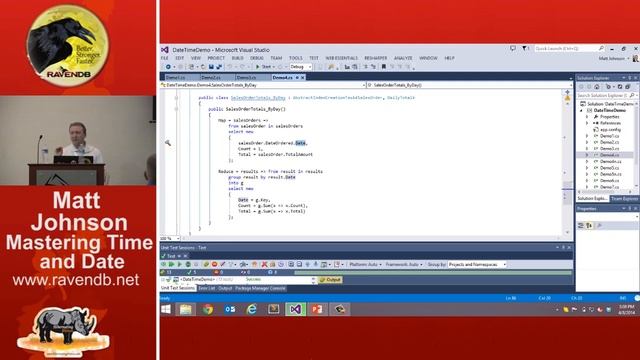Close the Demo4.cs editor tab
Image resolution: width=640 pixels, height=360 pixels.
coord(303,78)
